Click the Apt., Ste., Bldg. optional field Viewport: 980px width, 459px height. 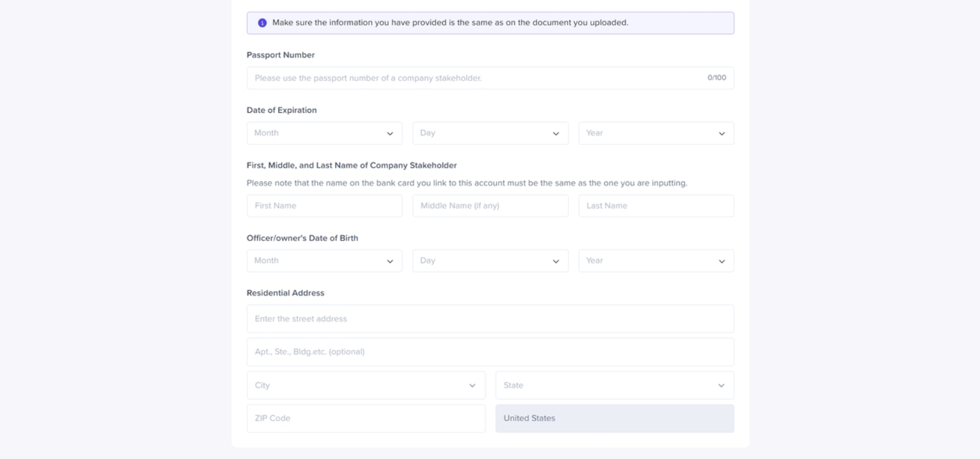click(489, 352)
